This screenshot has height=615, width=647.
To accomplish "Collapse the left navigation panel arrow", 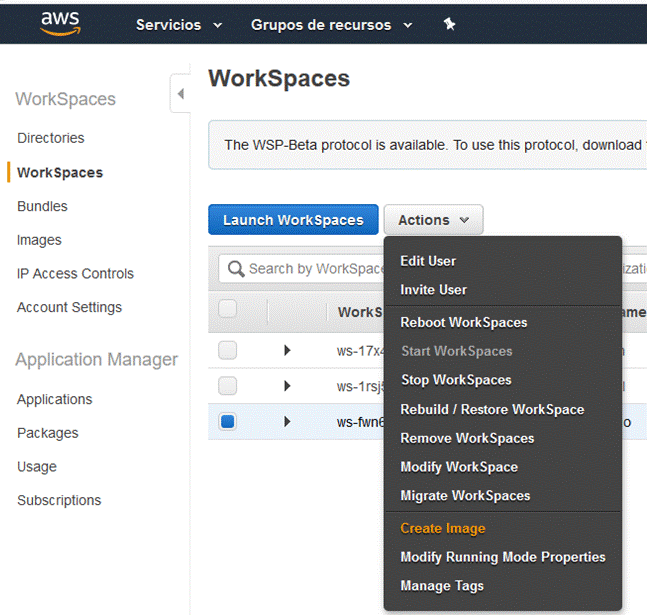I will point(181,94).
